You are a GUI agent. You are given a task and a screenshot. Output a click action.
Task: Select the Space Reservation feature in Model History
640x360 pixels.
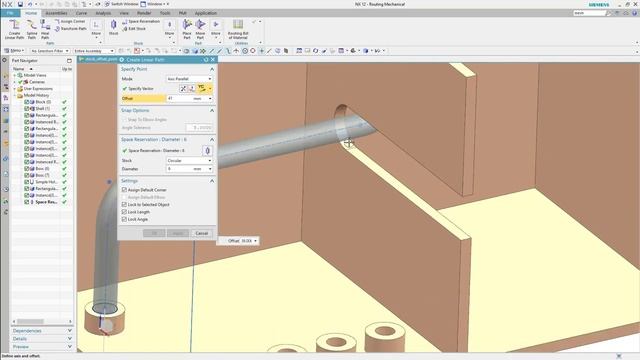click(x=45, y=202)
